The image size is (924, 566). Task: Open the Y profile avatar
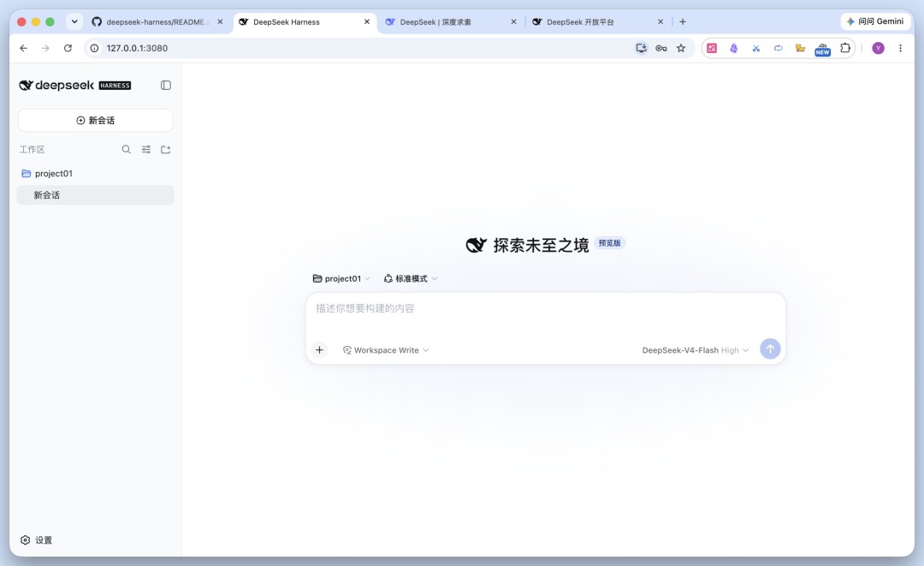click(878, 48)
